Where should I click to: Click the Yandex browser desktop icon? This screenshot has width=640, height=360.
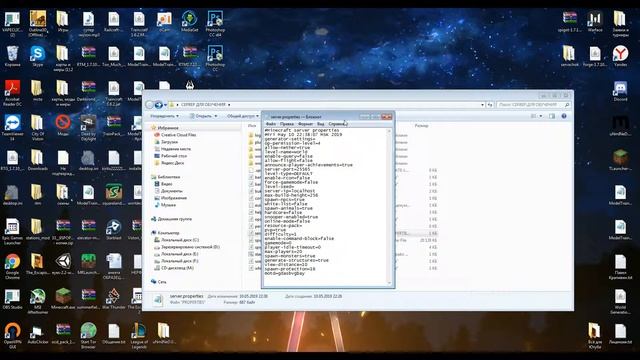(x=620, y=57)
